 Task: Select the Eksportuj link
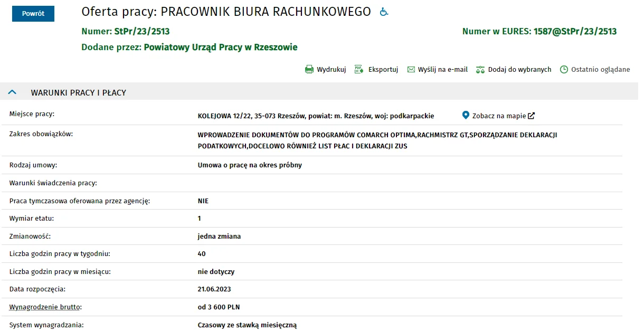(x=383, y=70)
